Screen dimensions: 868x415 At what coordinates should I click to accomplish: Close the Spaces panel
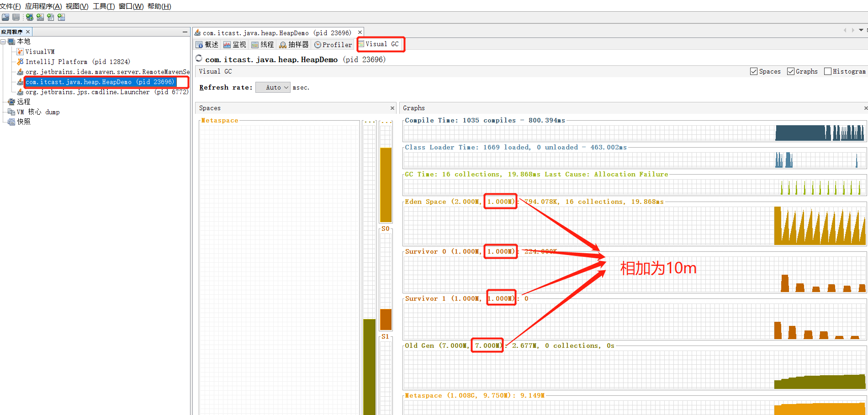click(x=392, y=108)
